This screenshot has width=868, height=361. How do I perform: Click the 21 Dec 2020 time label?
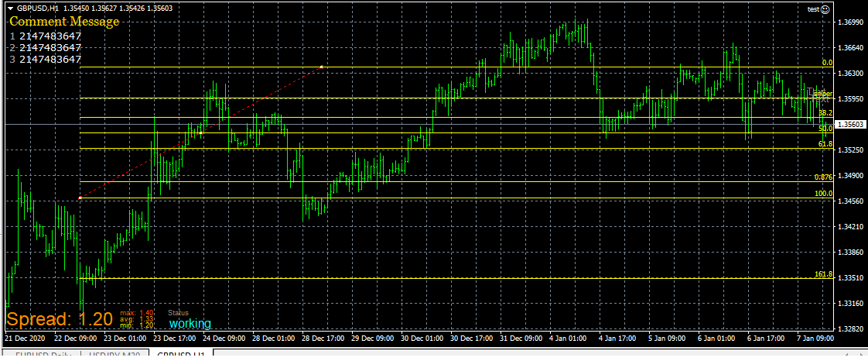[24, 339]
